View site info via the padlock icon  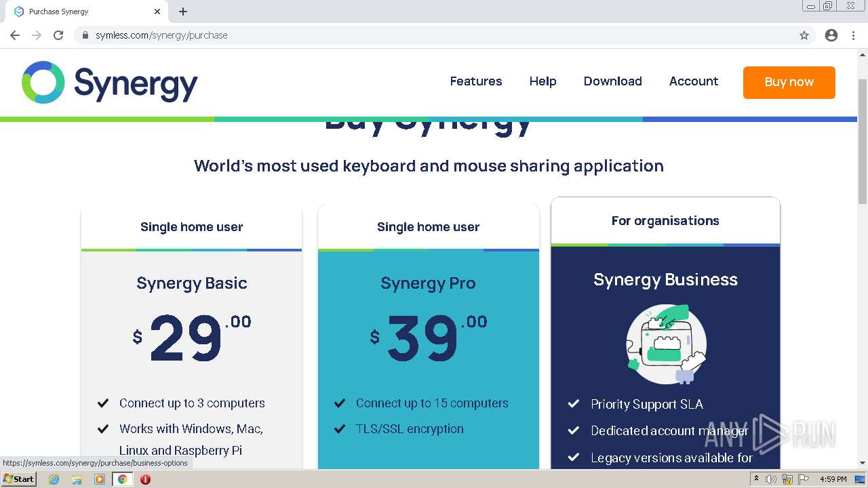[85, 35]
